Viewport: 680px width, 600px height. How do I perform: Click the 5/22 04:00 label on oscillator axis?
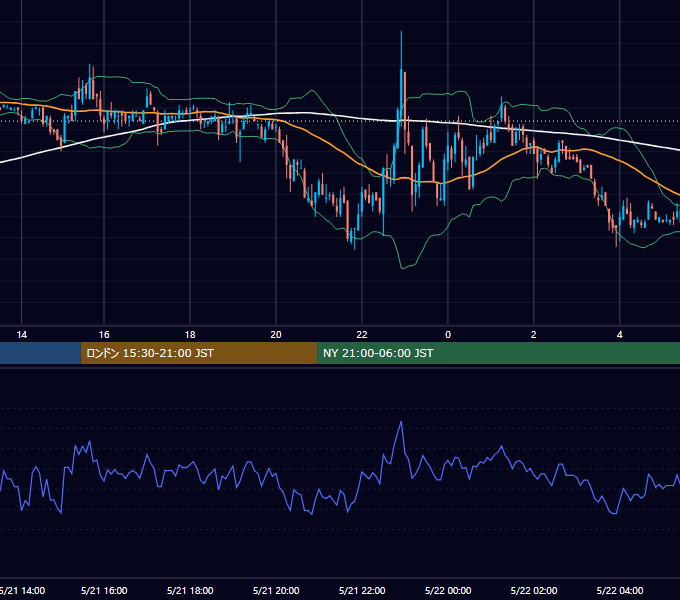tap(620, 590)
